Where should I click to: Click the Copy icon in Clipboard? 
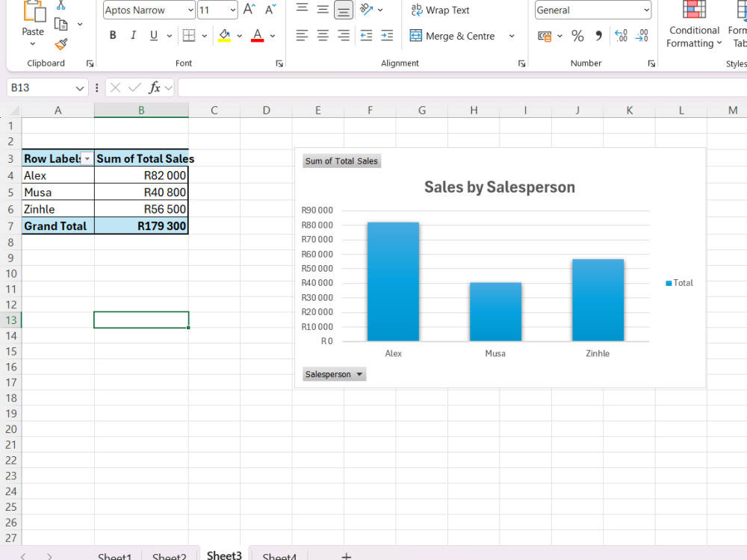click(61, 25)
